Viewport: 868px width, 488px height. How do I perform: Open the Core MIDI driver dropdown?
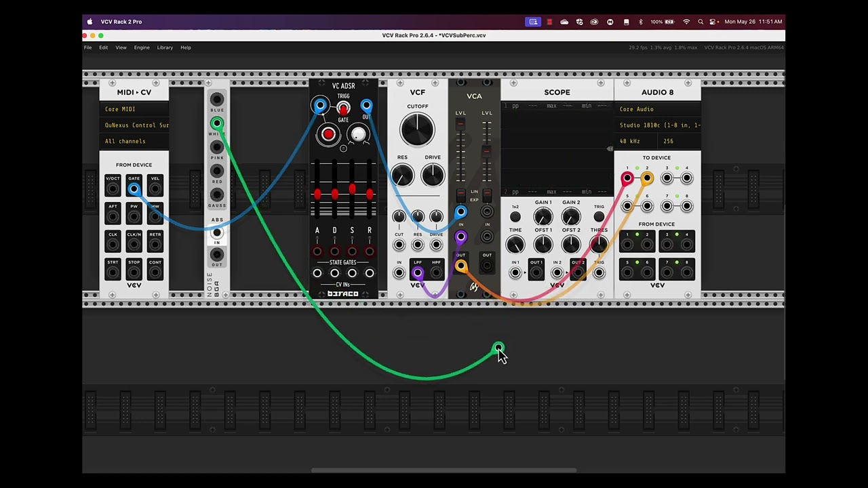(134, 109)
